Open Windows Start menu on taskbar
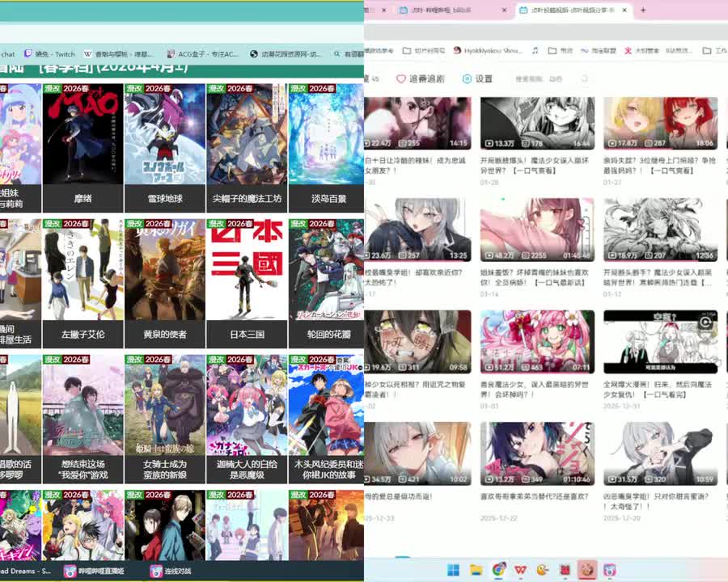Image resolution: width=728 pixels, height=582 pixels. (x=453, y=569)
